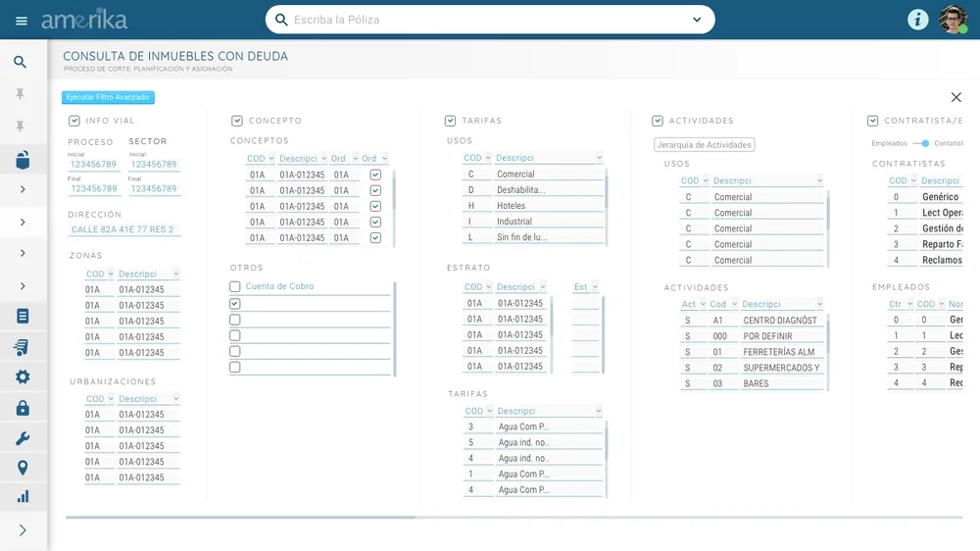This screenshot has width=980, height=551.
Task: Select the Genérico contratista row
Action: coord(925,196)
